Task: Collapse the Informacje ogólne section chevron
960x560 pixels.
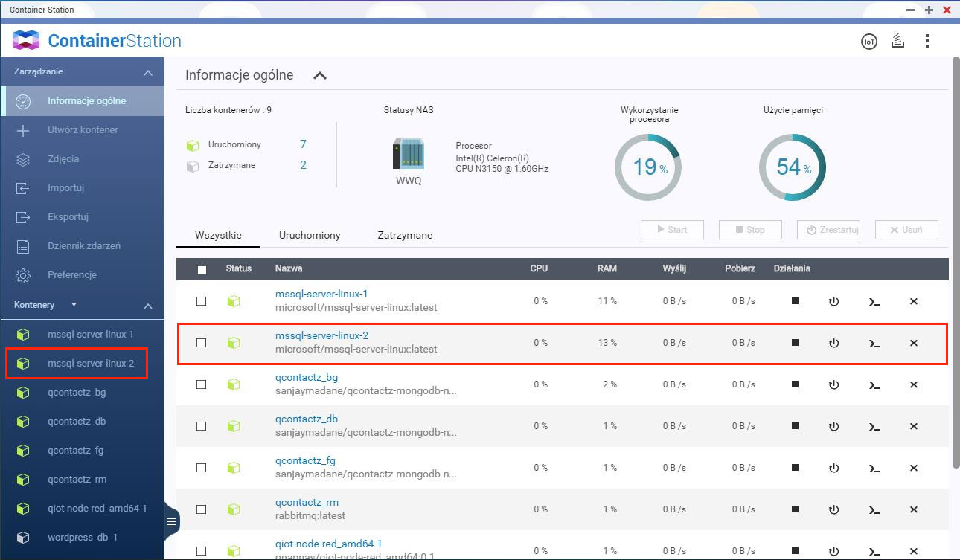Action: tap(320, 76)
